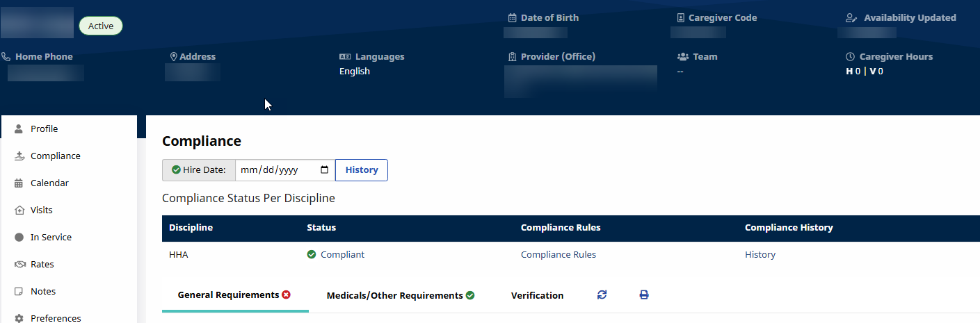
Task: Click the Rates handshake icon
Action: (x=19, y=265)
